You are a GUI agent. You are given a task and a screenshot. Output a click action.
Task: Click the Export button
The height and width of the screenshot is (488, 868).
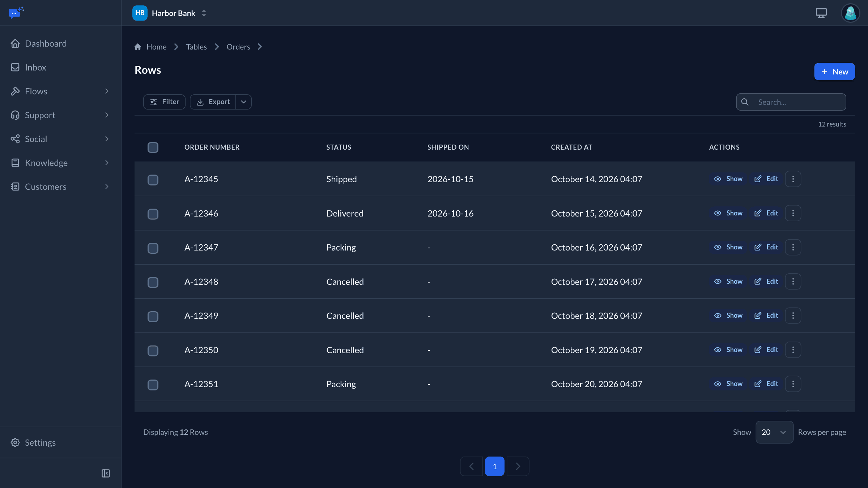tap(213, 102)
